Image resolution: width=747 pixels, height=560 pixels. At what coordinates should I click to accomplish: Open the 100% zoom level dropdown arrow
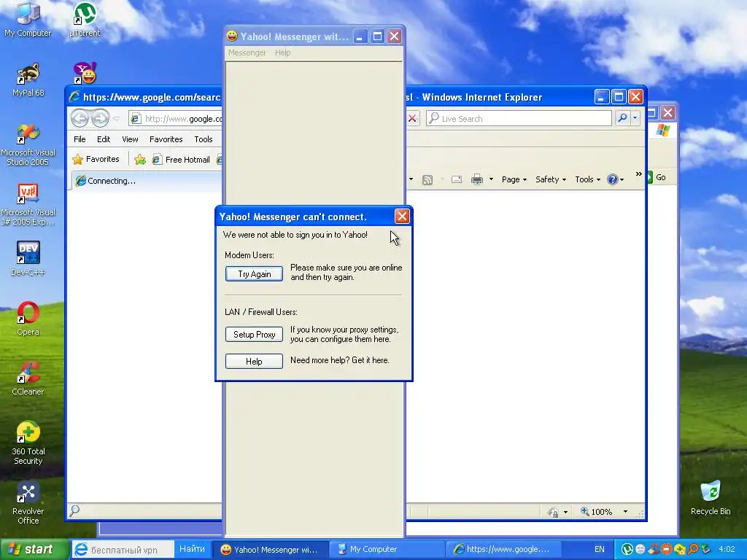click(625, 511)
